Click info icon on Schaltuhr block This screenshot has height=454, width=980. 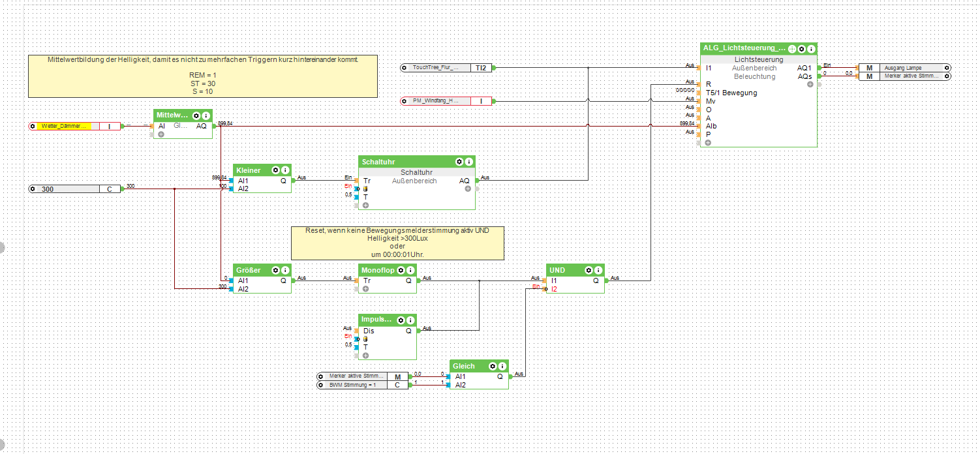[468, 161]
